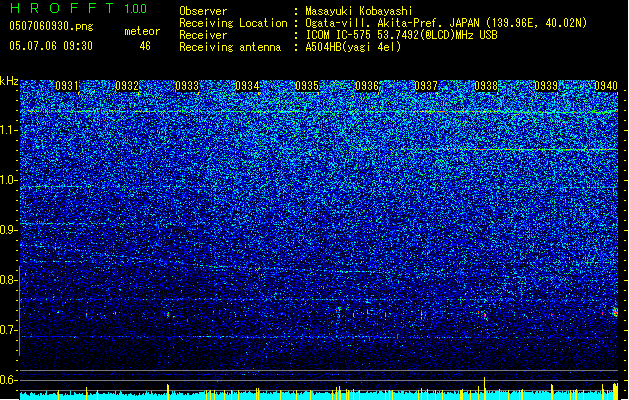
Task: Click the date stamp 05.07.06 09:30
Action: 51,46
